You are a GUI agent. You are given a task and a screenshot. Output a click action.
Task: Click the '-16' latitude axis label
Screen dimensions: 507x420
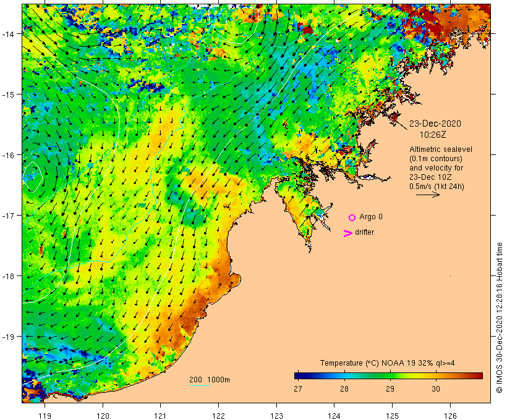tap(8, 155)
